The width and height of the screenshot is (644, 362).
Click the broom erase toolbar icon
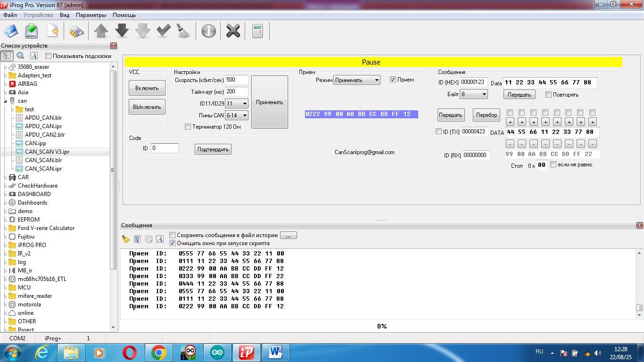tap(184, 31)
